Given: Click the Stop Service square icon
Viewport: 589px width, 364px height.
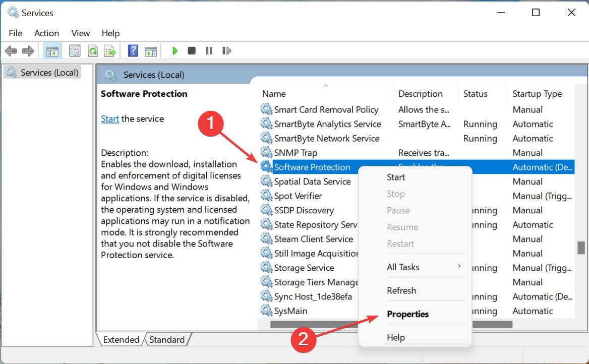Looking at the screenshot, I should 192,51.
